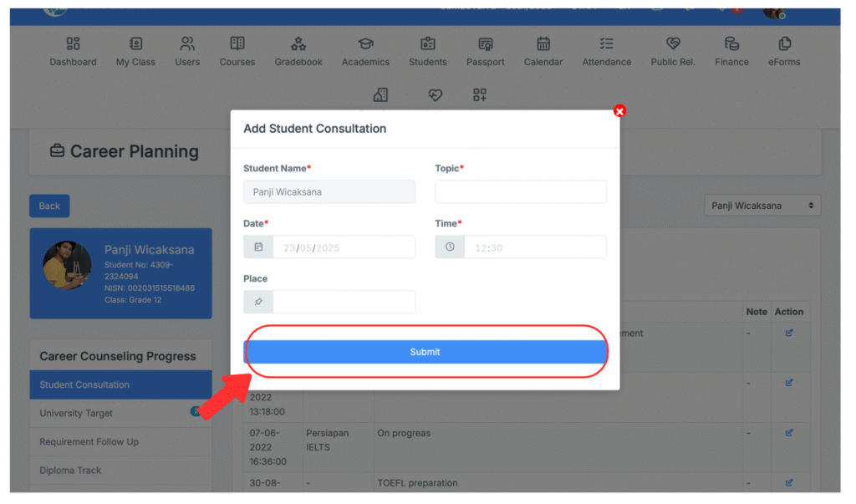Open the Time picker field
This screenshot has height=504, width=856.
tap(534, 247)
